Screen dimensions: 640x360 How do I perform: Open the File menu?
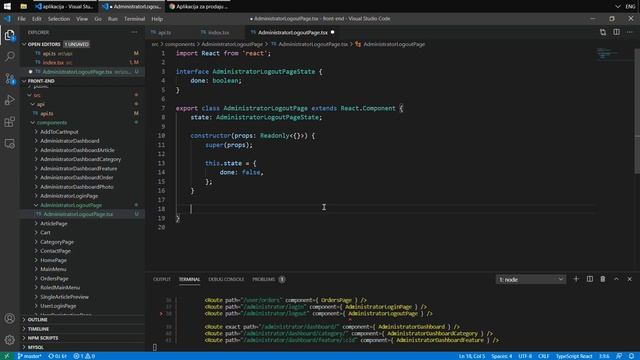[21, 19]
